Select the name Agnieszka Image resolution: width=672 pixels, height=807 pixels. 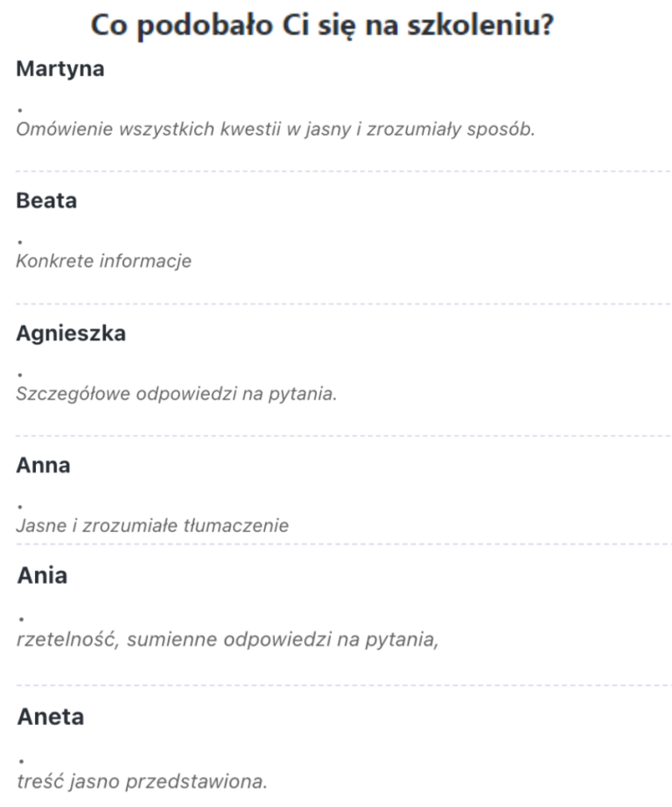(71, 333)
